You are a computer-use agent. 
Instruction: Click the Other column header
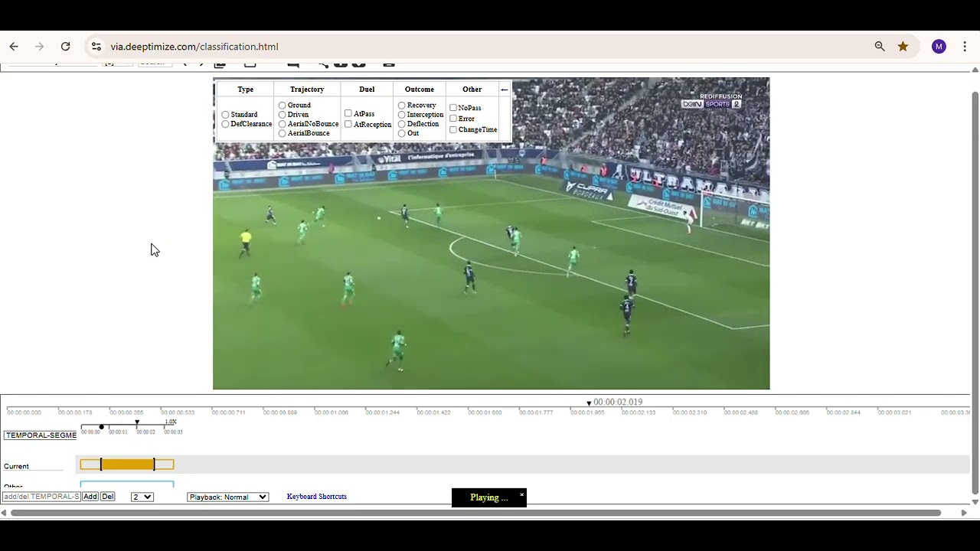[472, 90]
